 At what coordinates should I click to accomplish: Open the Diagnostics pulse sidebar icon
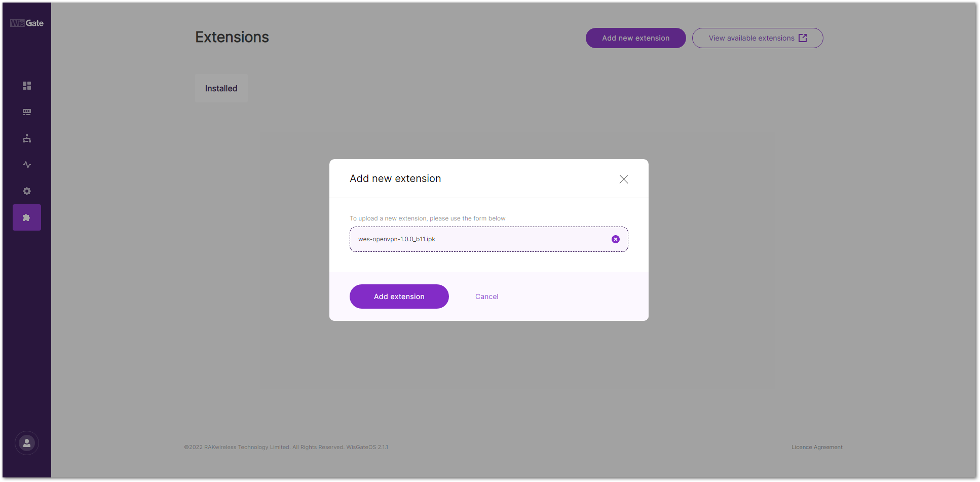click(27, 165)
